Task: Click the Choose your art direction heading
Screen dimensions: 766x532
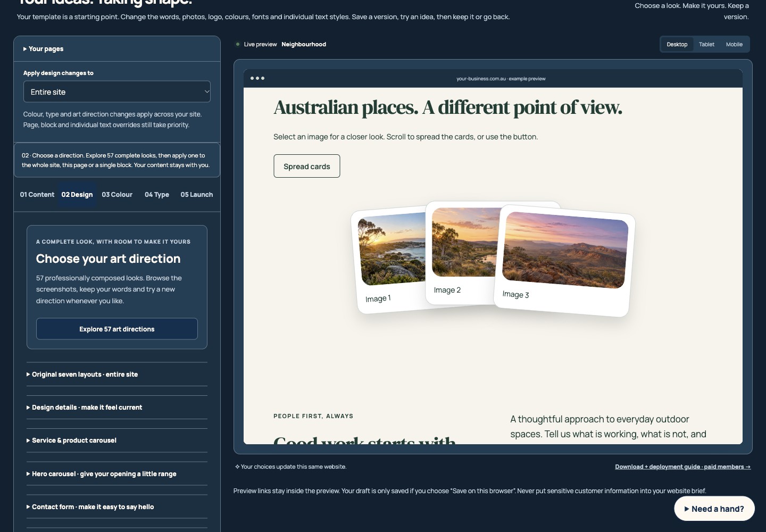Action: point(109,259)
